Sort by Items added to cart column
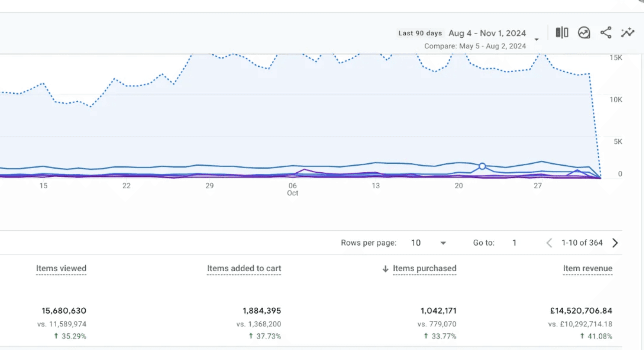Viewport: 644px width, 350px height. [244, 268]
